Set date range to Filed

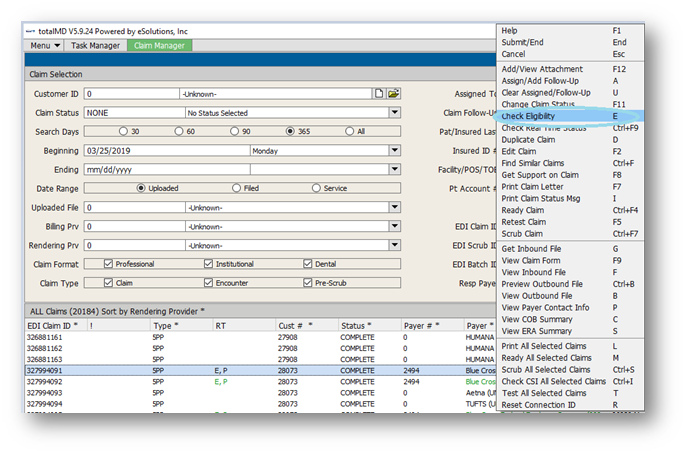pyautogui.click(x=236, y=188)
